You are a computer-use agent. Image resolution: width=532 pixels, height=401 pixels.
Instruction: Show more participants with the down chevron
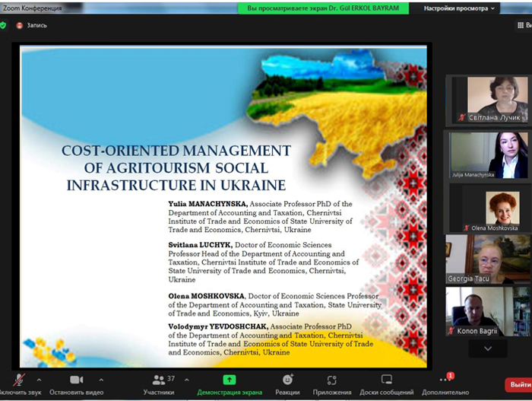tap(488, 348)
